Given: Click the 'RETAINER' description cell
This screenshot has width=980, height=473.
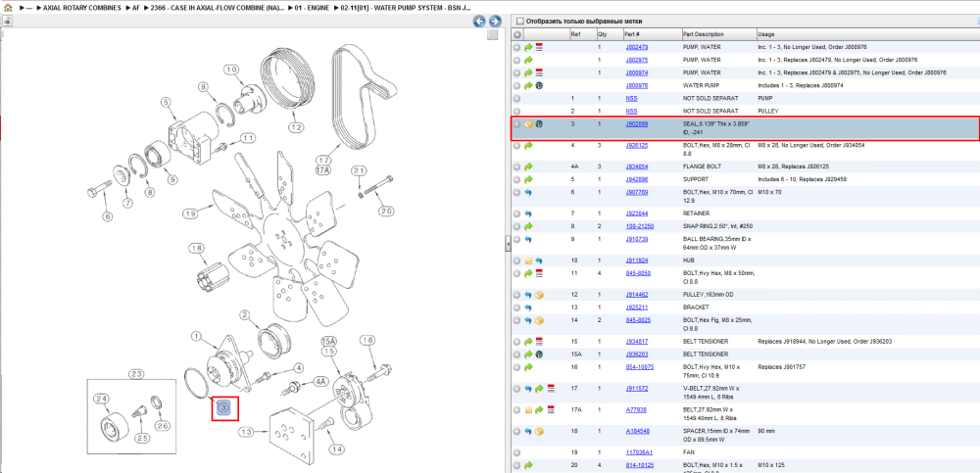Looking at the screenshot, I should coord(696,213).
